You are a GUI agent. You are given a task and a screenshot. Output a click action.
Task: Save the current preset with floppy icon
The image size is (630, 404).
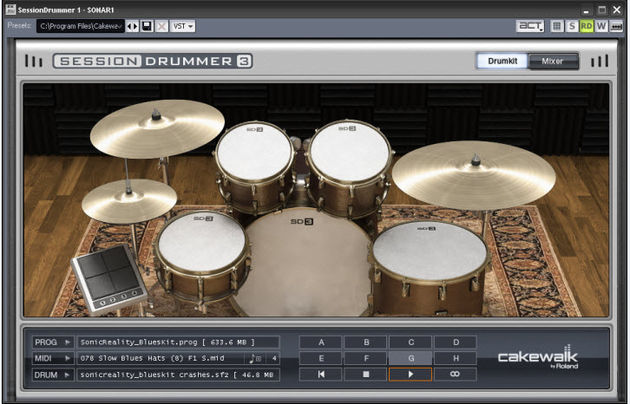[147, 27]
